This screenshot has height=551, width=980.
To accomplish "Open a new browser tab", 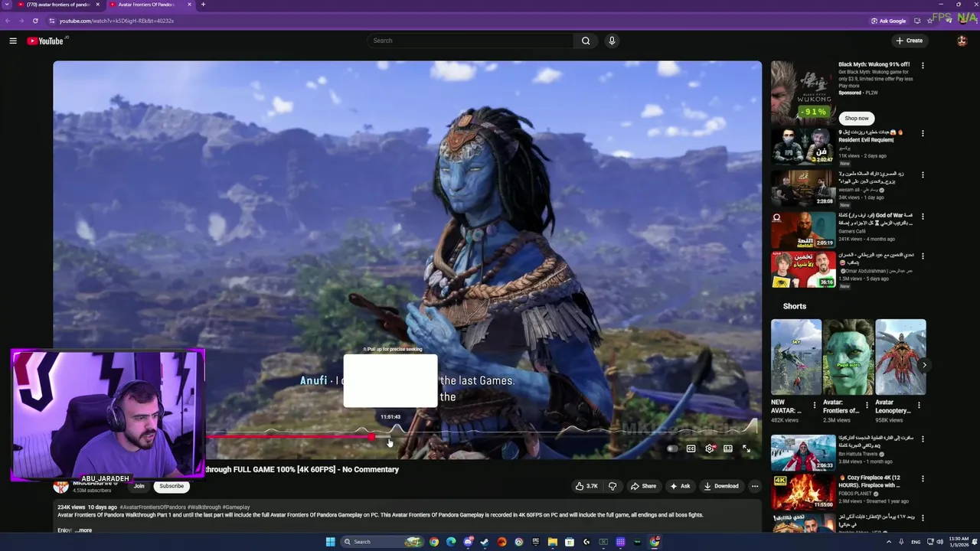I will pos(203,5).
